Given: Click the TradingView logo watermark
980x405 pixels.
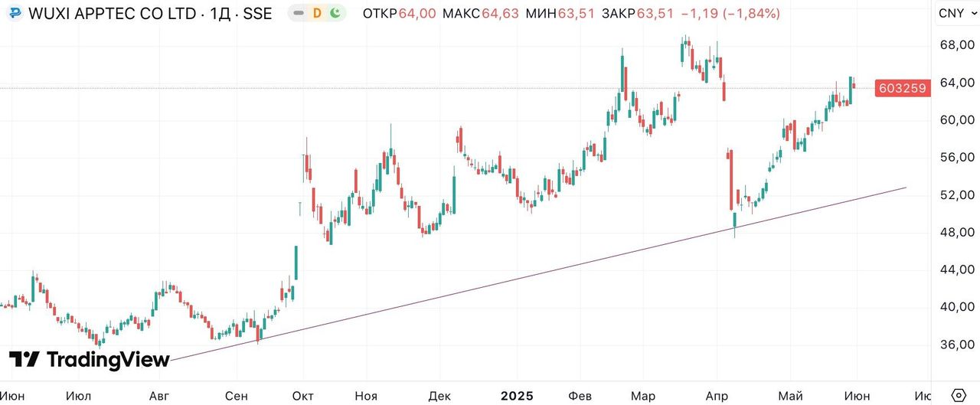Looking at the screenshot, I should click(x=89, y=360).
